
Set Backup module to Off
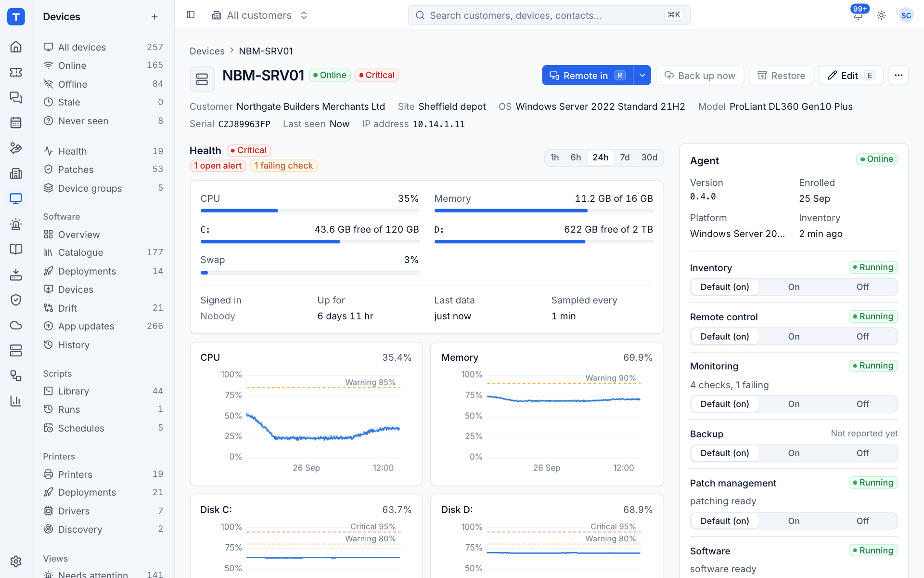pos(862,453)
